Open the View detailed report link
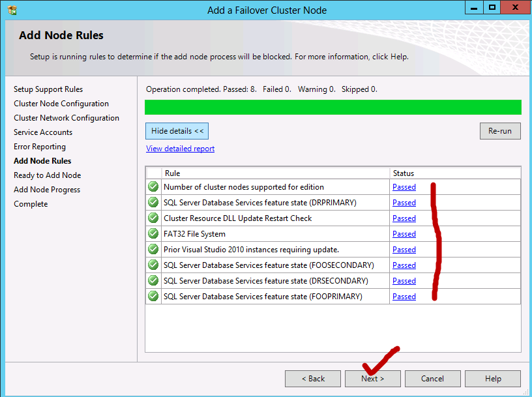Viewport: 532px width, 397px height. (x=180, y=148)
